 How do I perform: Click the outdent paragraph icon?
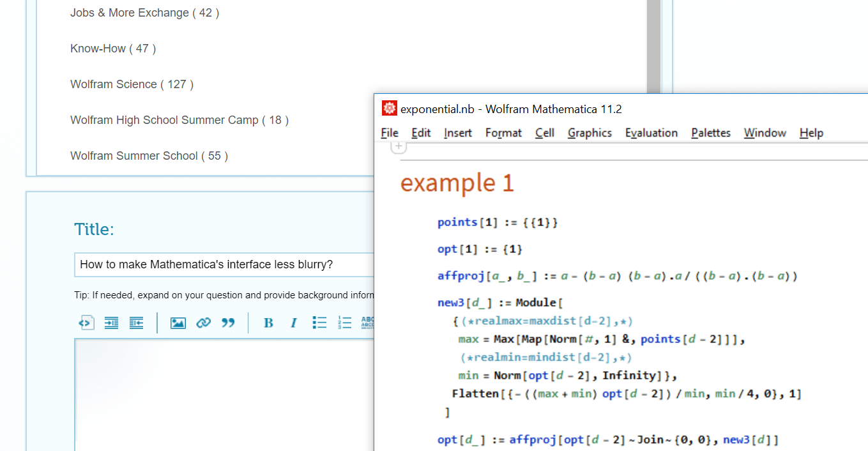tap(136, 323)
